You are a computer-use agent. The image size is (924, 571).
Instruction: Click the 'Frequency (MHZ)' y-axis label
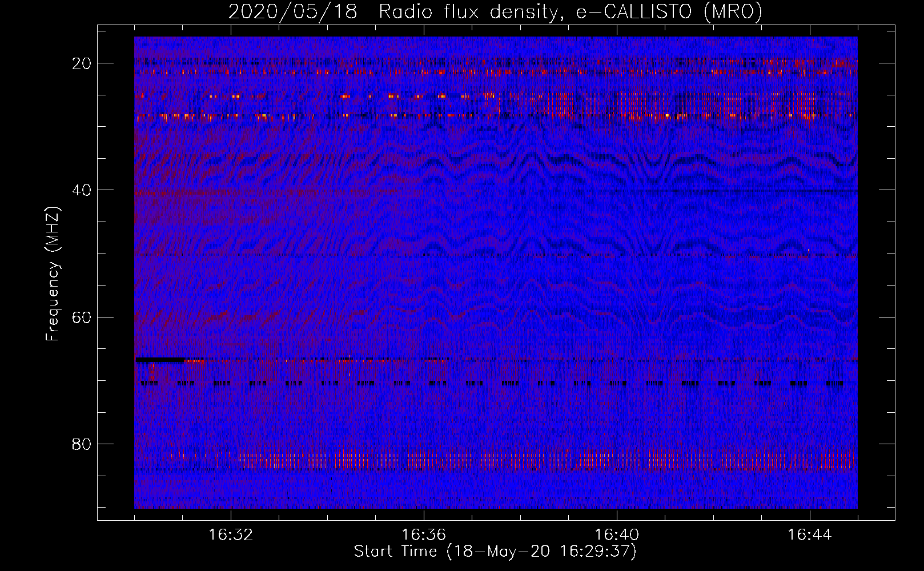coord(53,274)
